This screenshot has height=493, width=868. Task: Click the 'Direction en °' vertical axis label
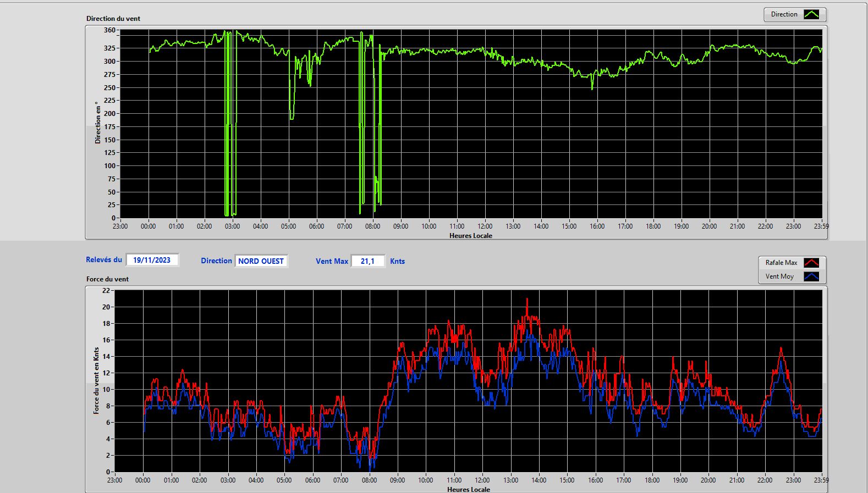pos(98,123)
